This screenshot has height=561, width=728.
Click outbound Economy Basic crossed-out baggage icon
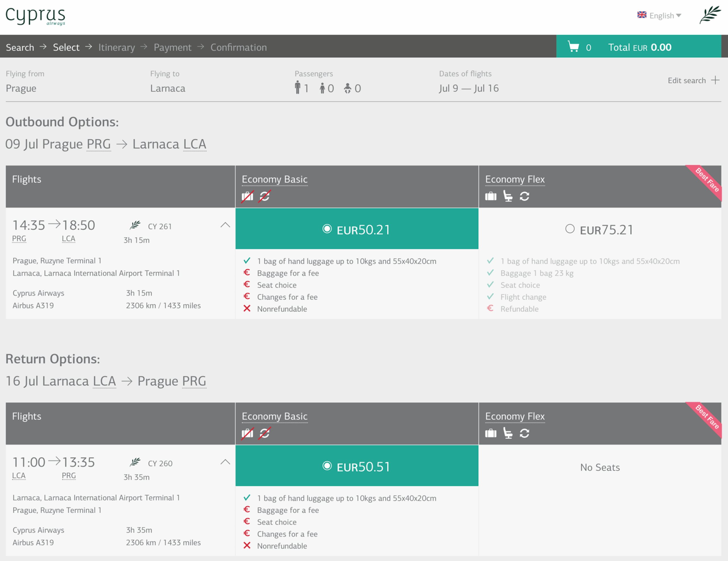point(247,196)
